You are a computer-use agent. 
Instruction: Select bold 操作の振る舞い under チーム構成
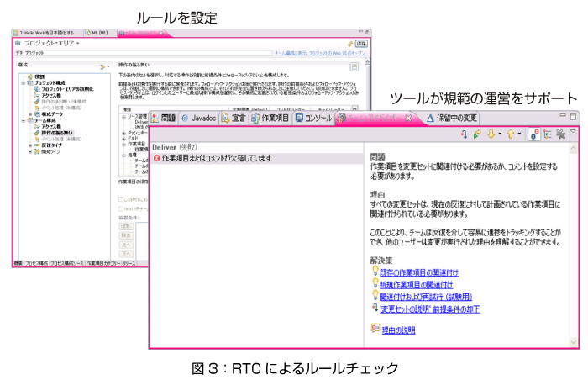coord(54,133)
